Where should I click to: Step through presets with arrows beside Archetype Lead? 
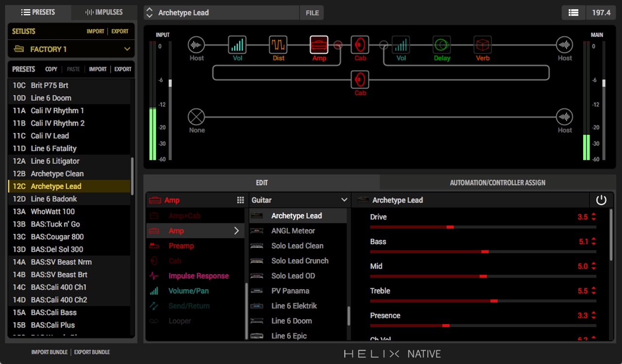pos(150,13)
